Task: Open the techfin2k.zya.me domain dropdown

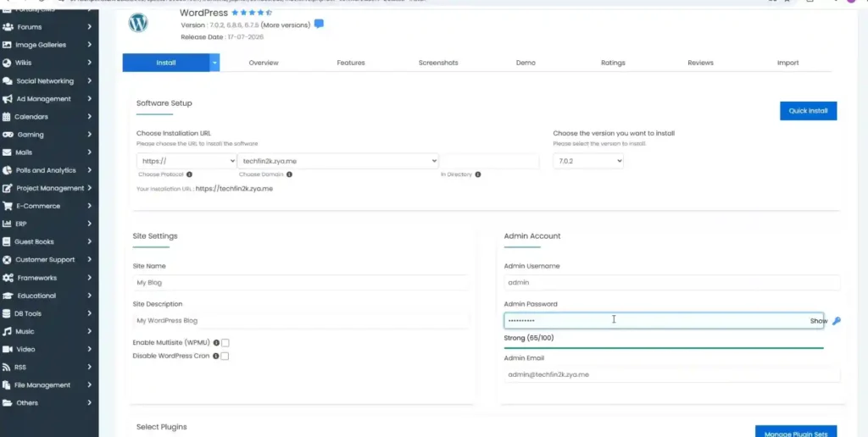Action: 337,161
